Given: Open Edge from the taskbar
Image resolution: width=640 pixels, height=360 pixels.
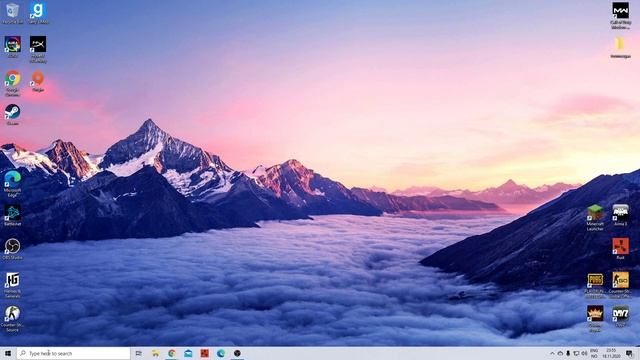Looking at the screenshot, I should 221,353.
